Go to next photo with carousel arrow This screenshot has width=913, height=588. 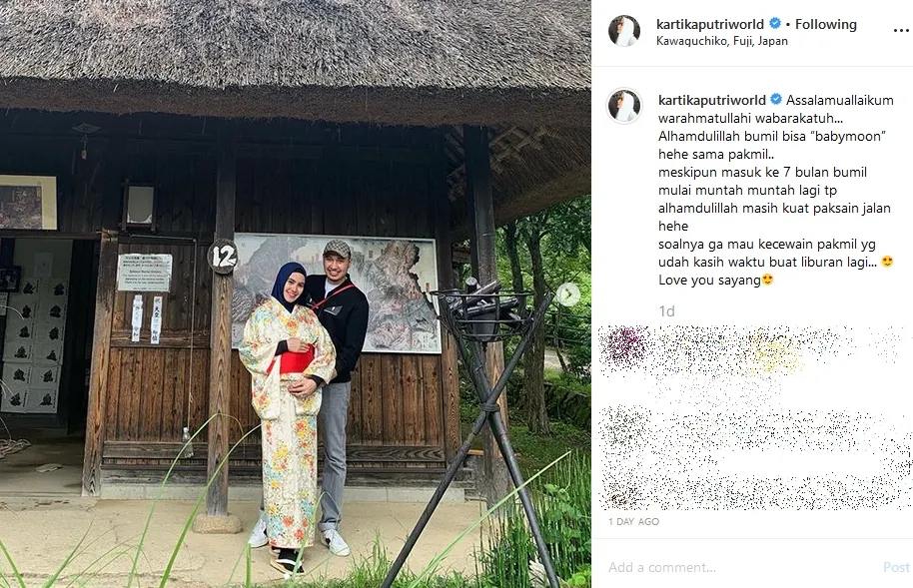pos(568,294)
